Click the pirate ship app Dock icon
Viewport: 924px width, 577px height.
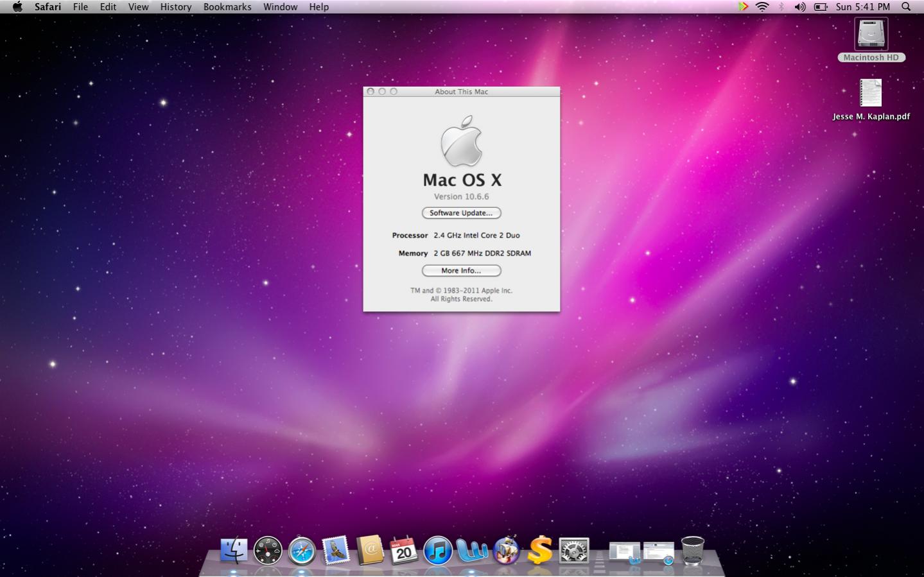point(506,550)
